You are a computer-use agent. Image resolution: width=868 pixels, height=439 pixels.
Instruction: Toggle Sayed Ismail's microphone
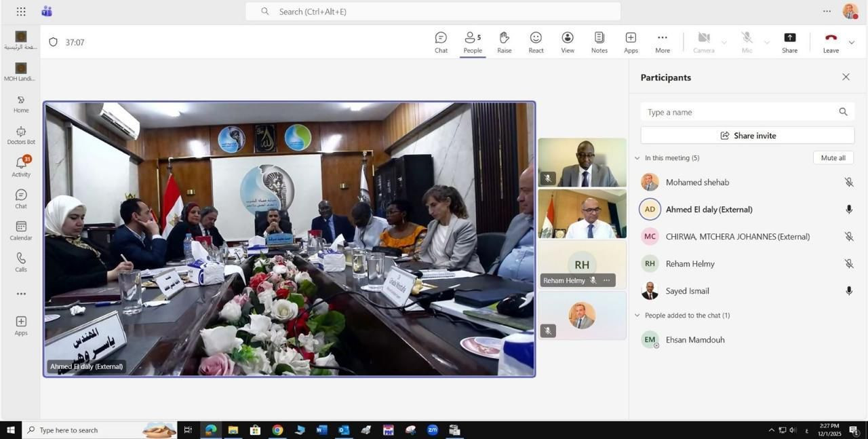coord(848,291)
